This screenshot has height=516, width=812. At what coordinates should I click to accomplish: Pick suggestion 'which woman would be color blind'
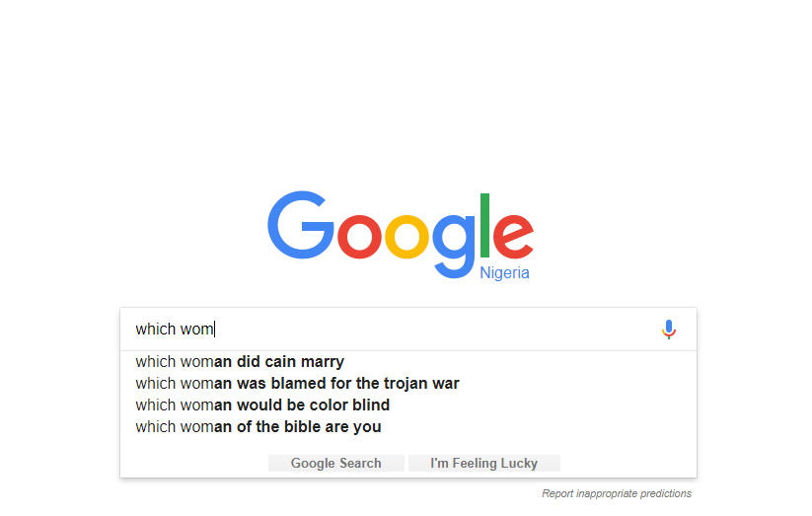[262, 405]
